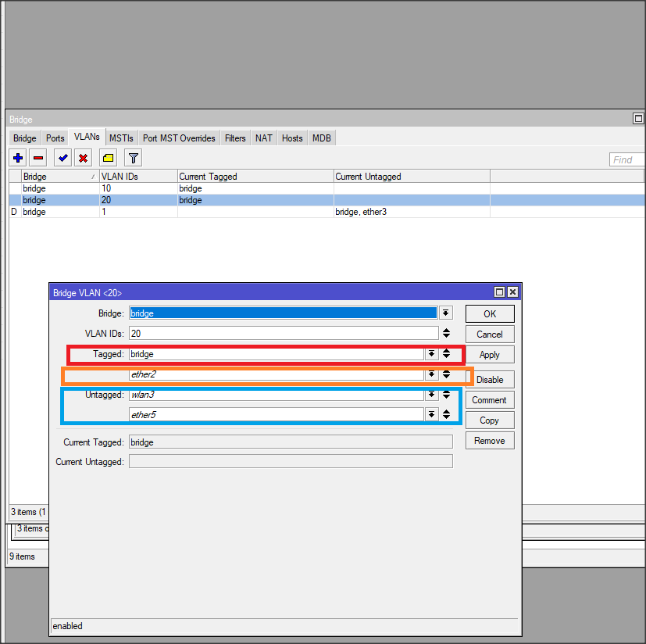Screen dimensions: 646x644
Task: Click the Disable button
Action: pos(490,380)
